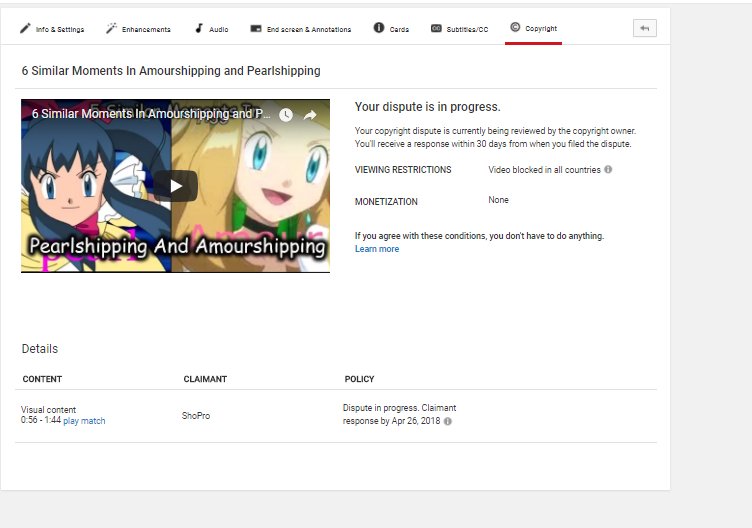Click the CONTENT column header
The width and height of the screenshot is (752, 528).
42,379
